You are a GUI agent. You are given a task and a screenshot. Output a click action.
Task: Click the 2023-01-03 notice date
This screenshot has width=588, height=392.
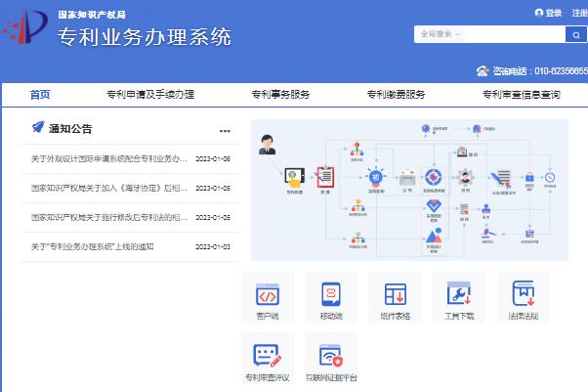tap(213, 246)
